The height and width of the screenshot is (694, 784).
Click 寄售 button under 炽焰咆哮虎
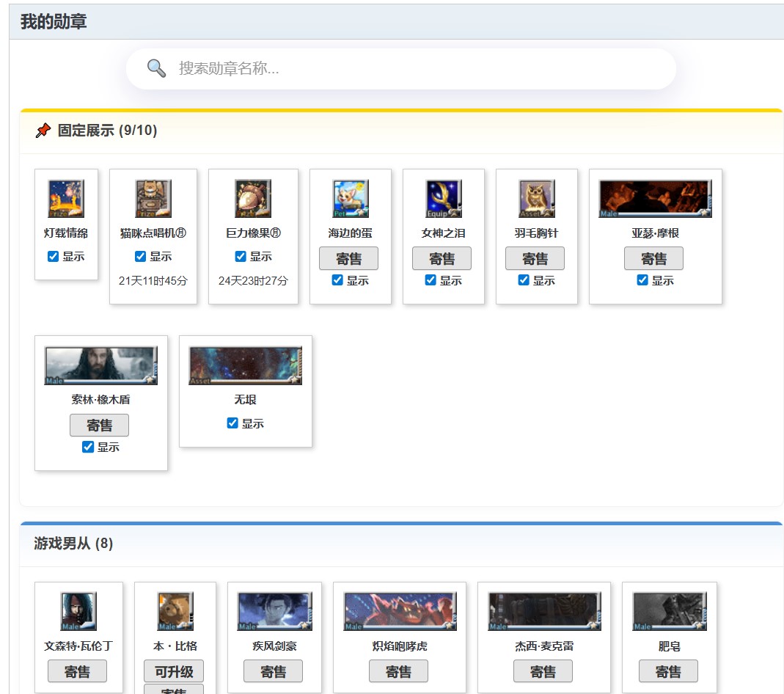(x=398, y=671)
